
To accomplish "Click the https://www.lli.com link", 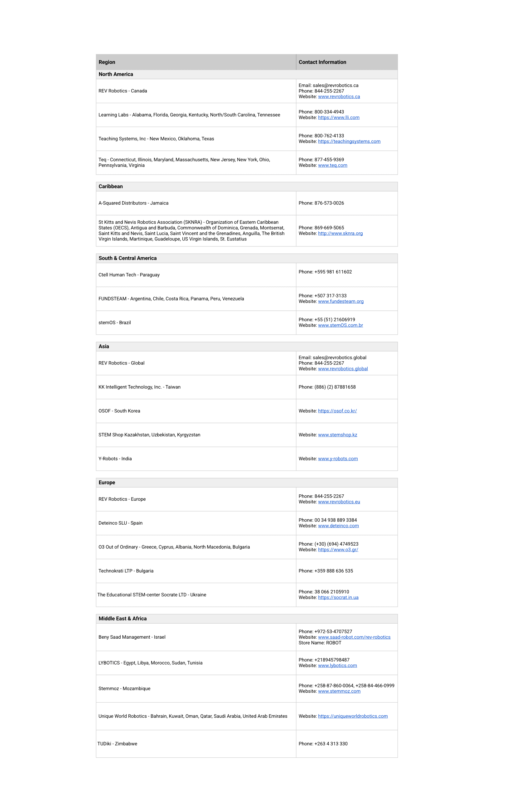I will (x=339, y=117).
